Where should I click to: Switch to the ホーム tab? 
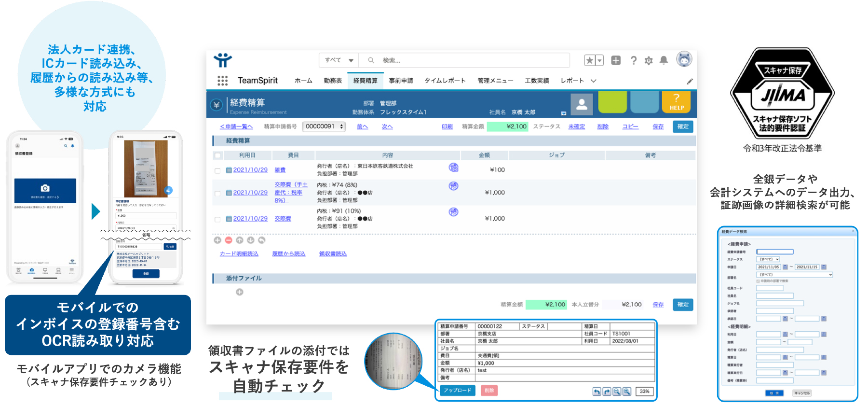(303, 81)
